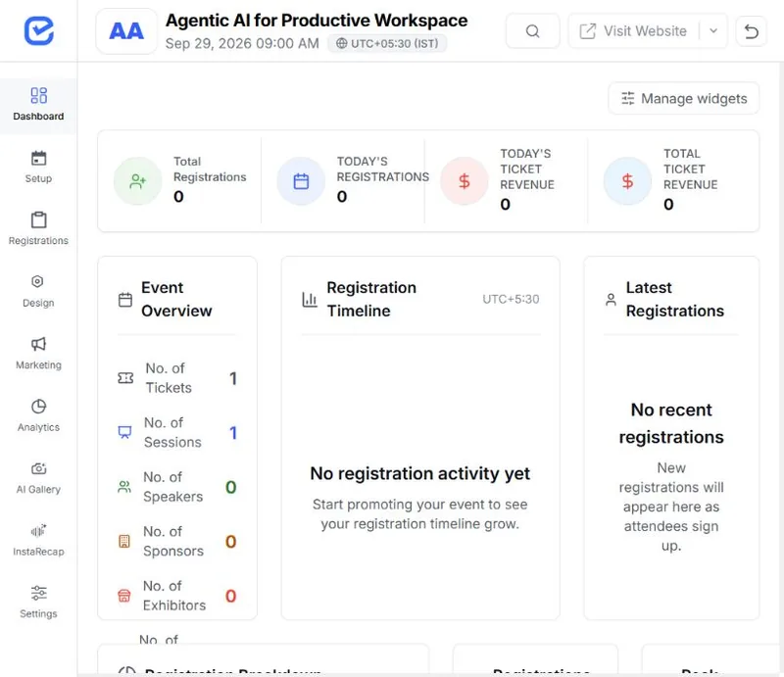The image size is (784, 677).
Task: Click the No. of Sessions presentation icon
Action: (x=124, y=432)
